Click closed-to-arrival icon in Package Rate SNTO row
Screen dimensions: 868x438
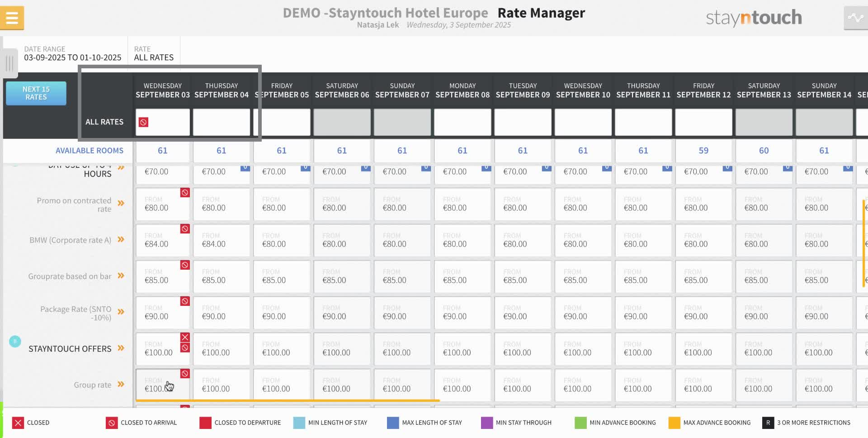tap(185, 301)
